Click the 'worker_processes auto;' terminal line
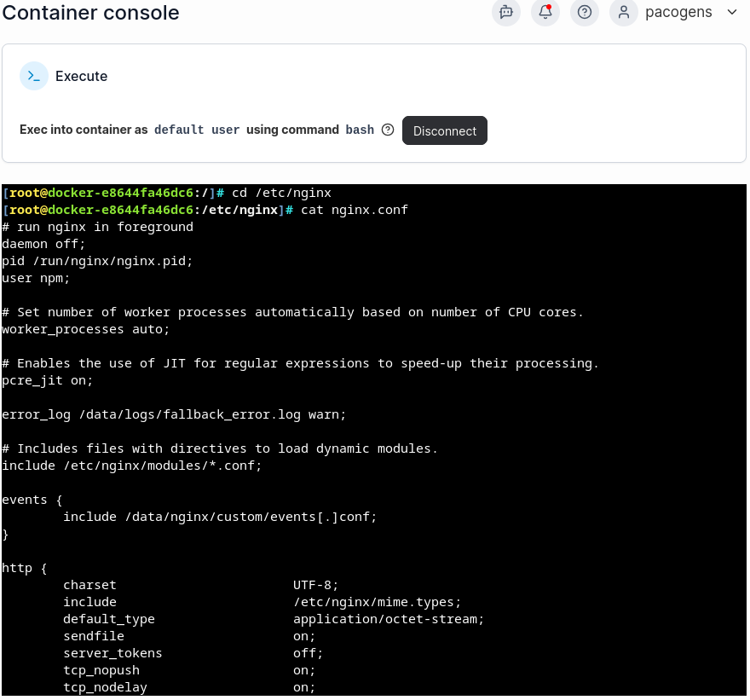The image size is (750, 700). (86, 329)
